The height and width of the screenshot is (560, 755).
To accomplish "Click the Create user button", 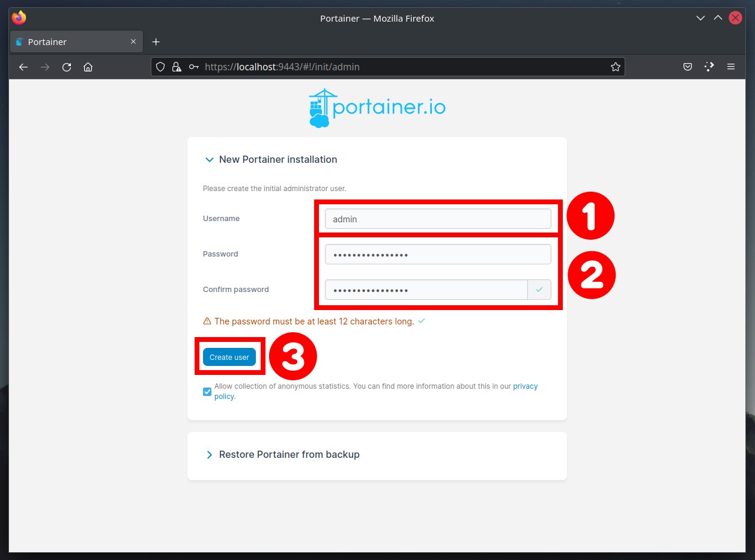I will pos(229,357).
